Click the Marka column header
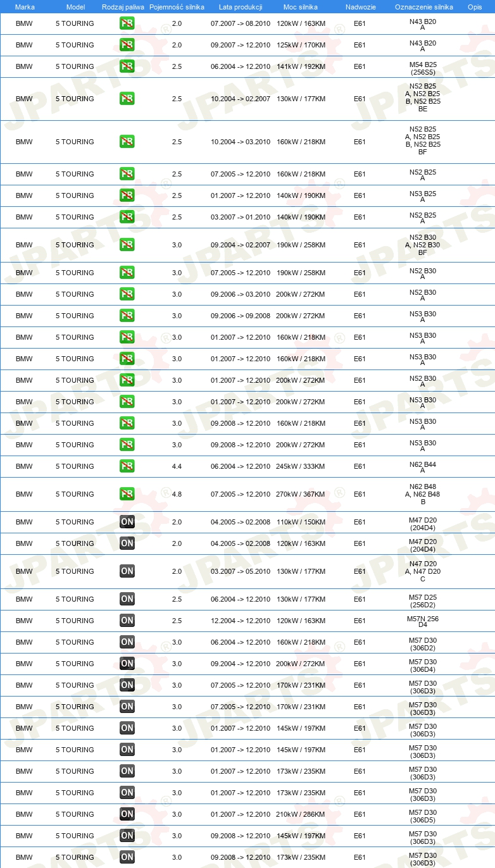Image resolution: width=495 pixels, height=868 pixels. [25, 7]
